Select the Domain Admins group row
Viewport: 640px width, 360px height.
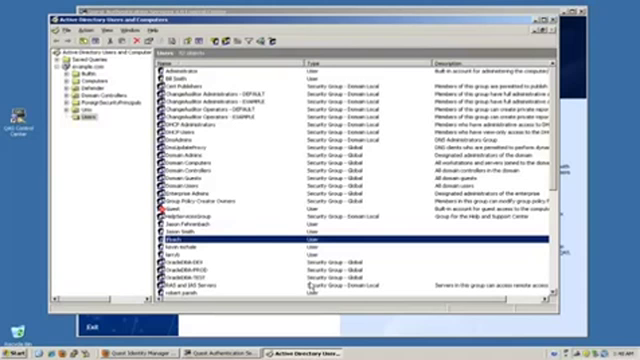353,156
